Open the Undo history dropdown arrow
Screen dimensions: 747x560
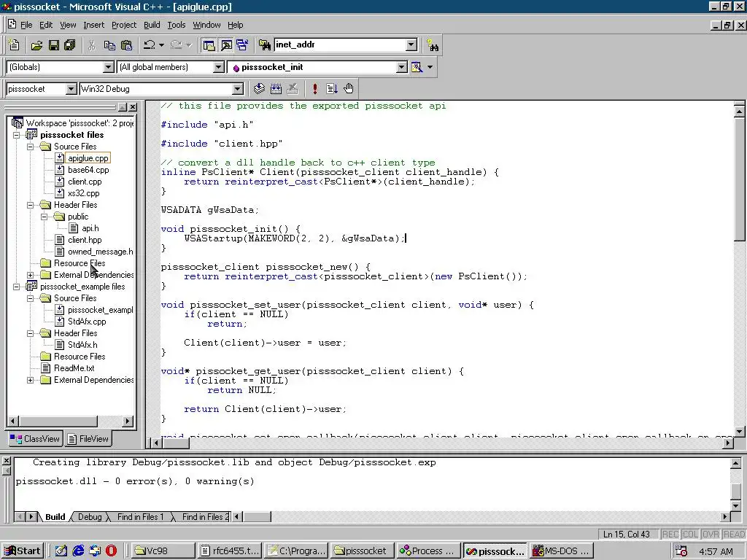[x=161, y=45]
